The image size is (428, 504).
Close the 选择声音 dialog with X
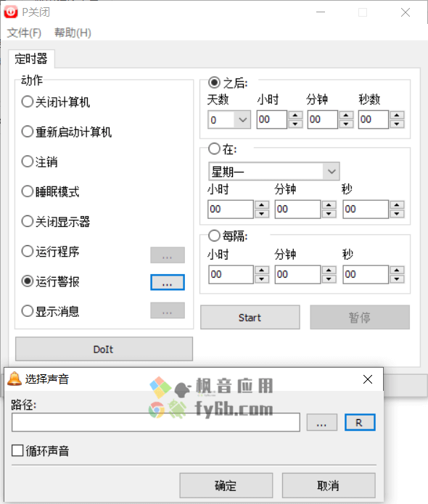click(x=368, y=379)
